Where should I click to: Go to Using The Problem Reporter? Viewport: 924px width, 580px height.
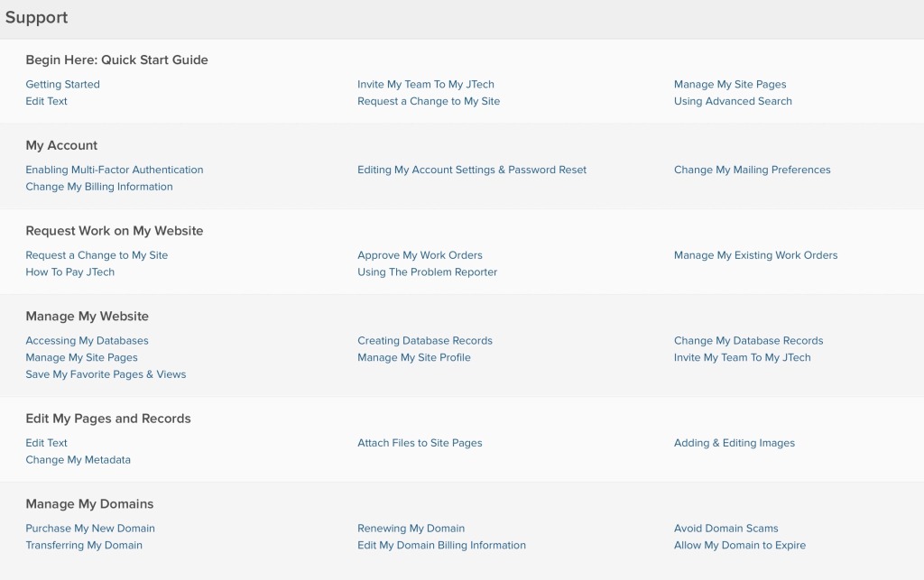pyautogui.click(x=427, y=272)
